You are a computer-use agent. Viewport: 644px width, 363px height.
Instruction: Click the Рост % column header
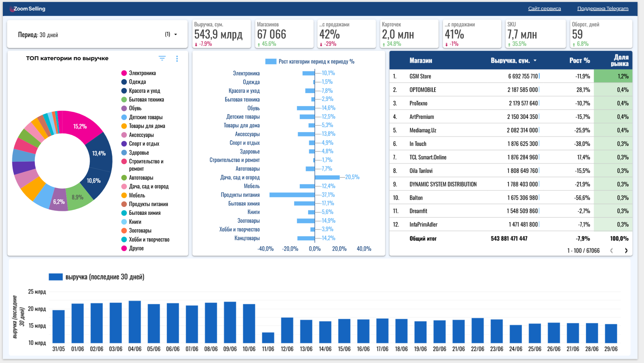[x=580, y=60]
